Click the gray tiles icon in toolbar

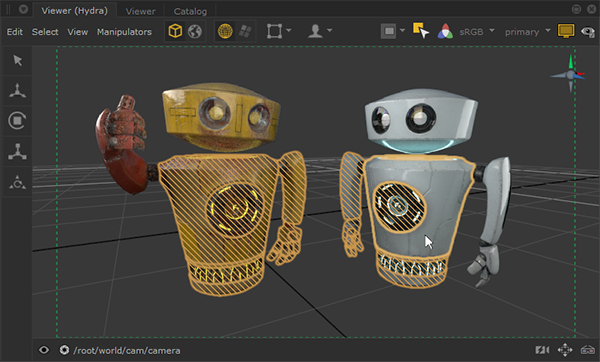[x=245, y=31]
